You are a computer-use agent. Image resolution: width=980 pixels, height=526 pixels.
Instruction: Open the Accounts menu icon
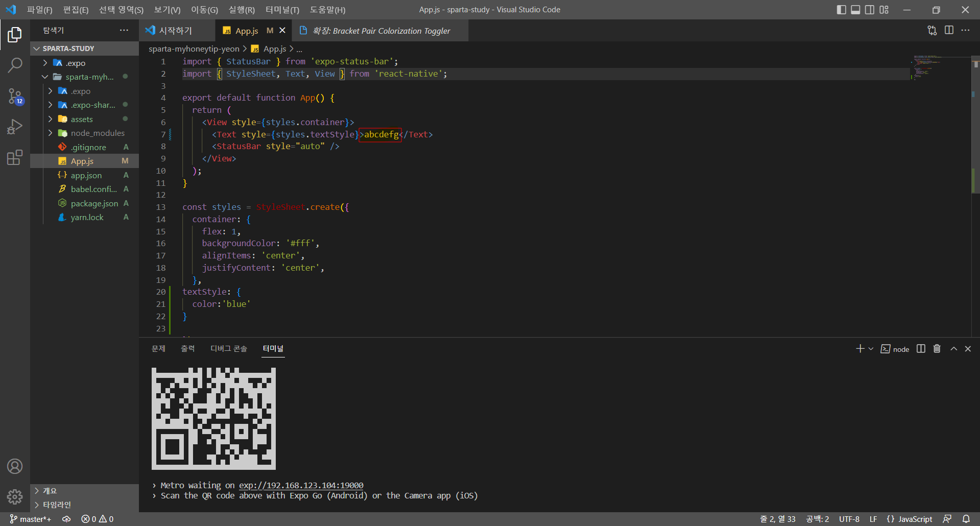pos(15,466)
